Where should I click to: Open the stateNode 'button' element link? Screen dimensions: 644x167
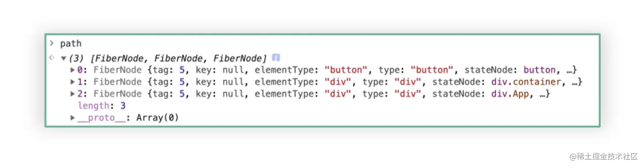point(540,70)
